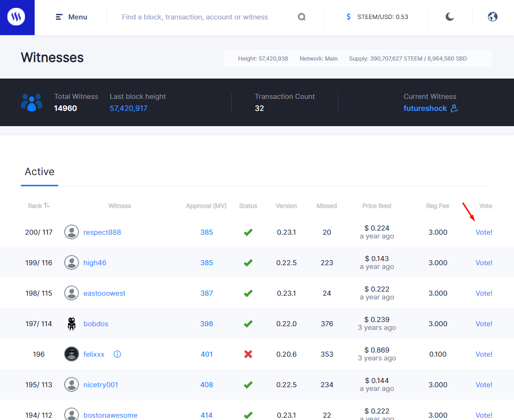Click green status checkmark for bobdos
This screenshot has height=420, width=514.
[x=248, y=323]
